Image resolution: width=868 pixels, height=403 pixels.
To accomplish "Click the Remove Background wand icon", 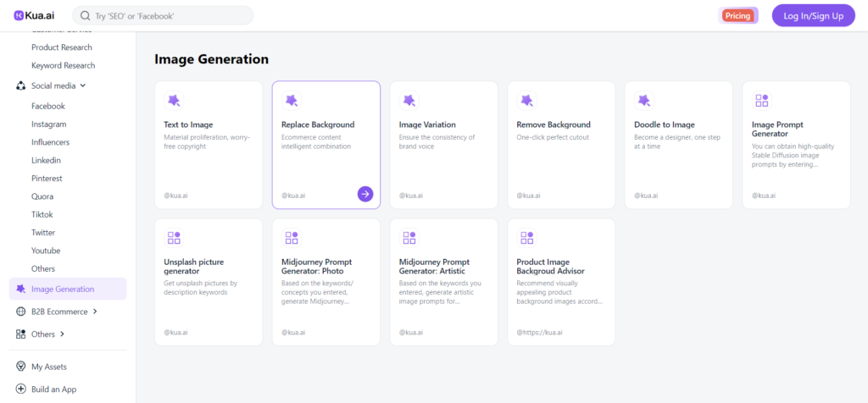I will [x=526, y=100].
